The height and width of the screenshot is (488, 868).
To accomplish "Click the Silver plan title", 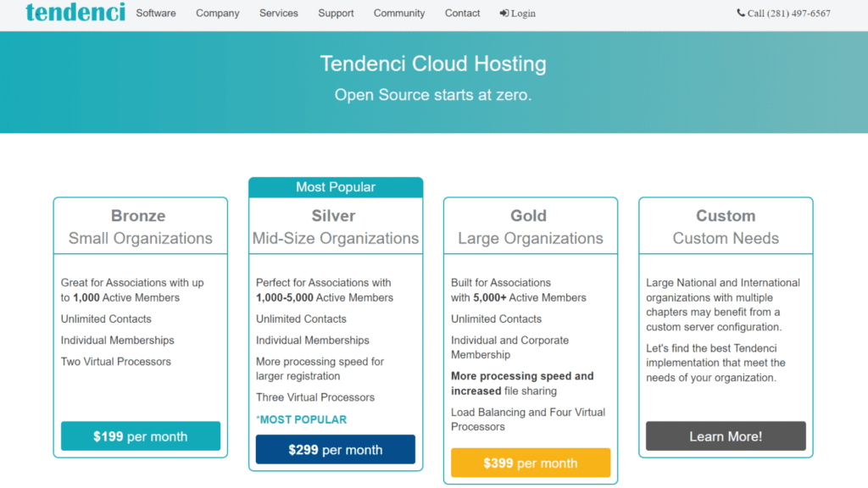I will coord(333,216).
